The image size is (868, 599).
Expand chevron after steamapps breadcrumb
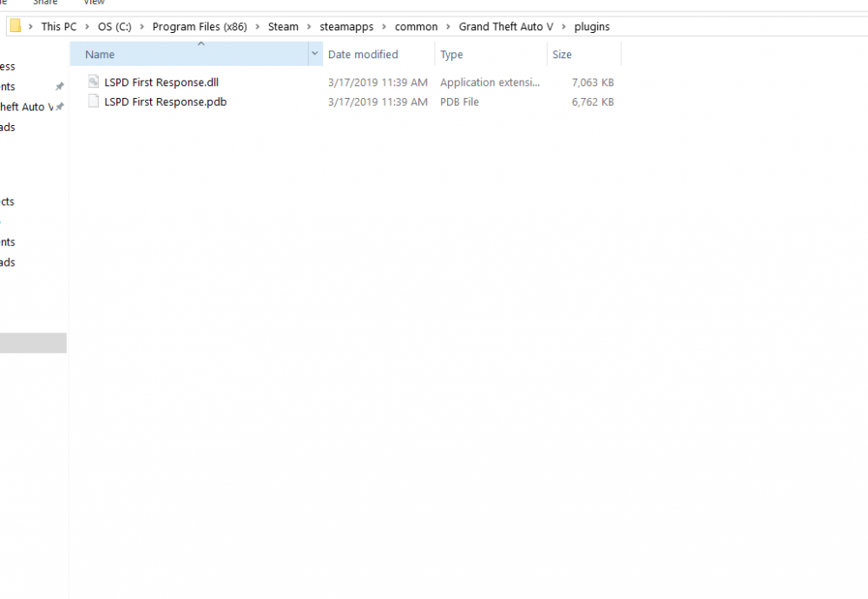point(384,27)
